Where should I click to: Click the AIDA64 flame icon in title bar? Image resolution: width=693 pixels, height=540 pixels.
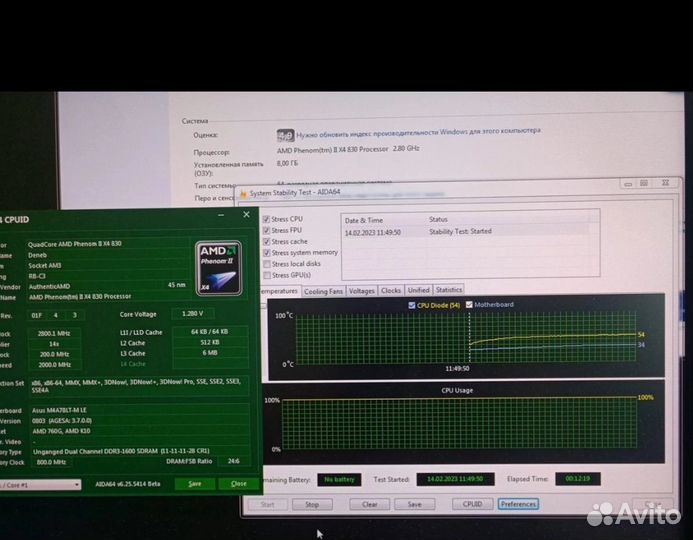tap(243, 192)
